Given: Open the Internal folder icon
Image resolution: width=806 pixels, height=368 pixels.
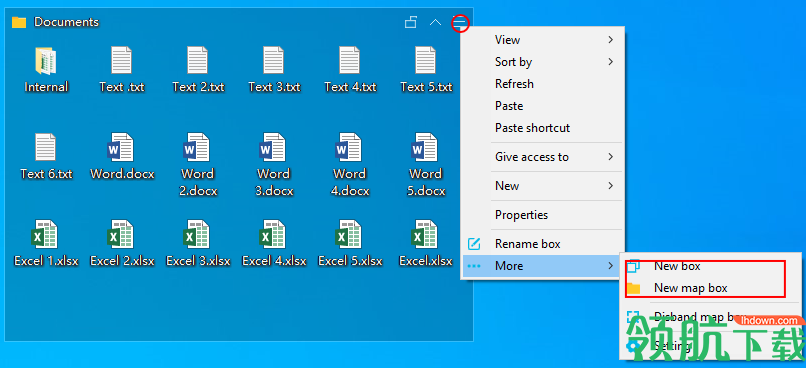Looking at the screenshot, I should 46,61.
